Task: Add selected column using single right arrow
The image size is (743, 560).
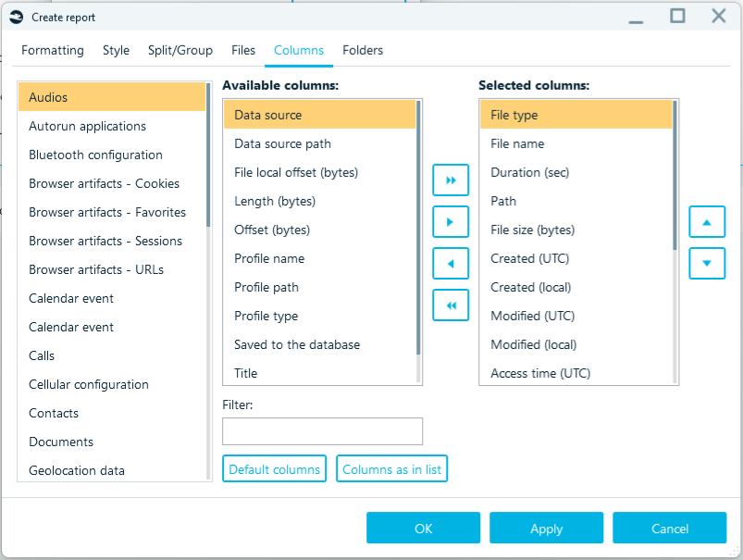Action: [x=451, y=221]
